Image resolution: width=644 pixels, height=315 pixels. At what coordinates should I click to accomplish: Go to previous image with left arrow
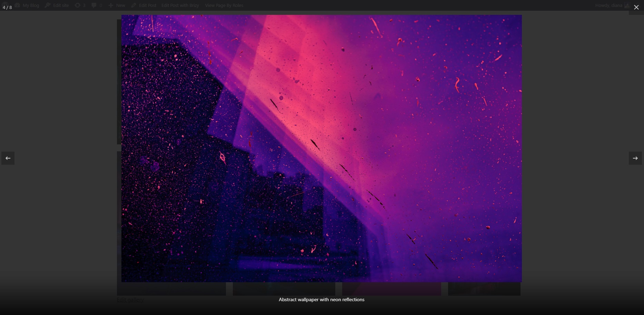pos(8,158)
